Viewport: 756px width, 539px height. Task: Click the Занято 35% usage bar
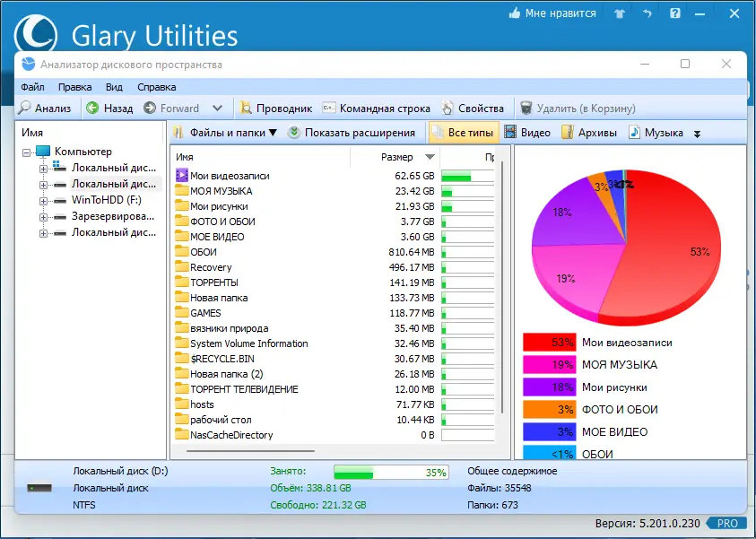391,472
